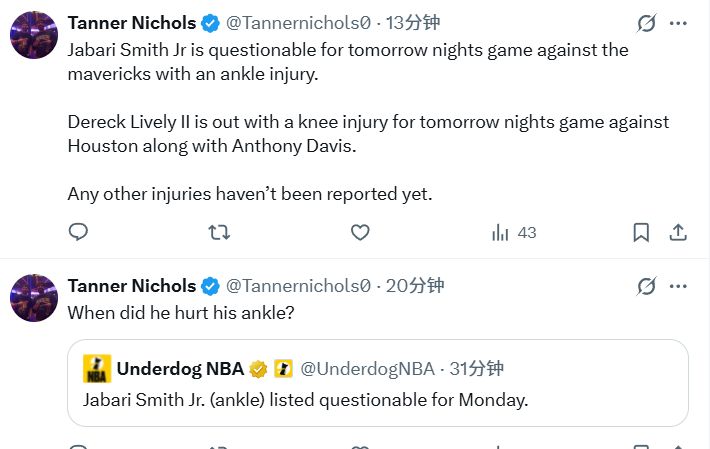Click the @UnderdogNBA handle

(366, 369)
